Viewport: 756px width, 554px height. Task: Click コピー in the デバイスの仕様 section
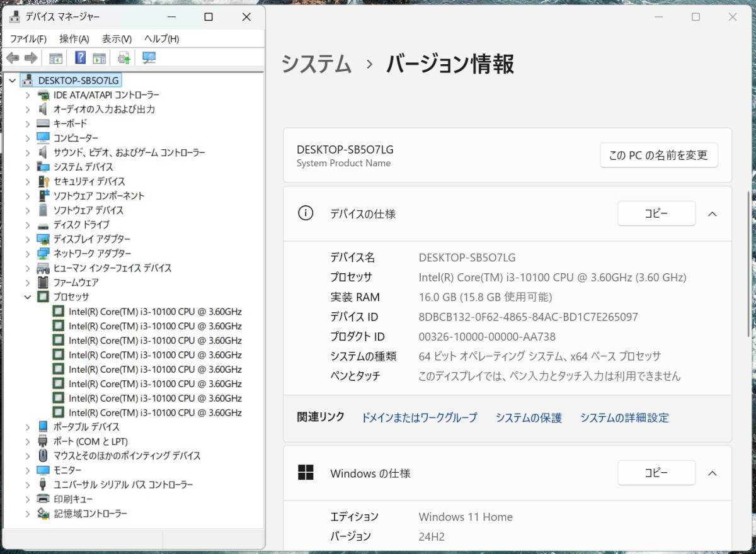click(656, 213)
